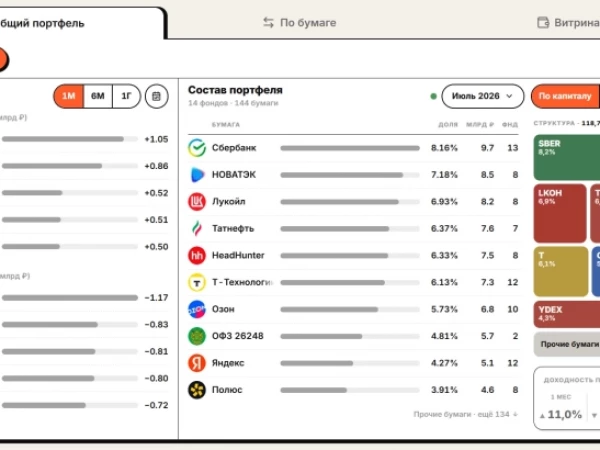The height and width of the screenshot is (450, 600).
Task: Switch to the По бумаге tab
Action: pyautogui.click(x=300, y=23)
